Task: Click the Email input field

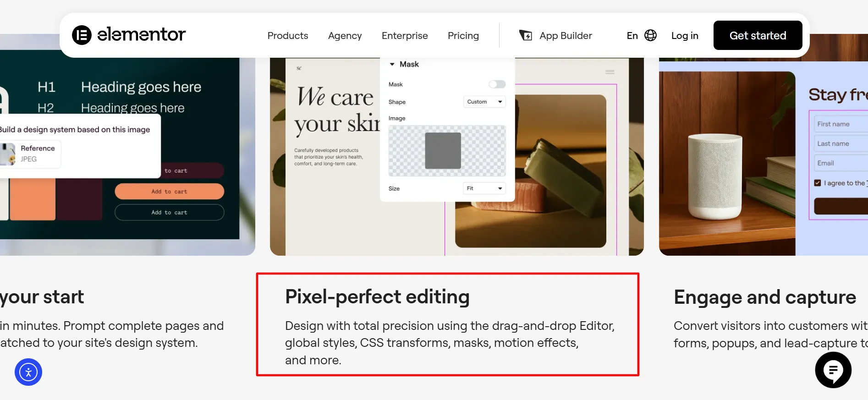Action: pyautogui.click(x=841, y=163)
